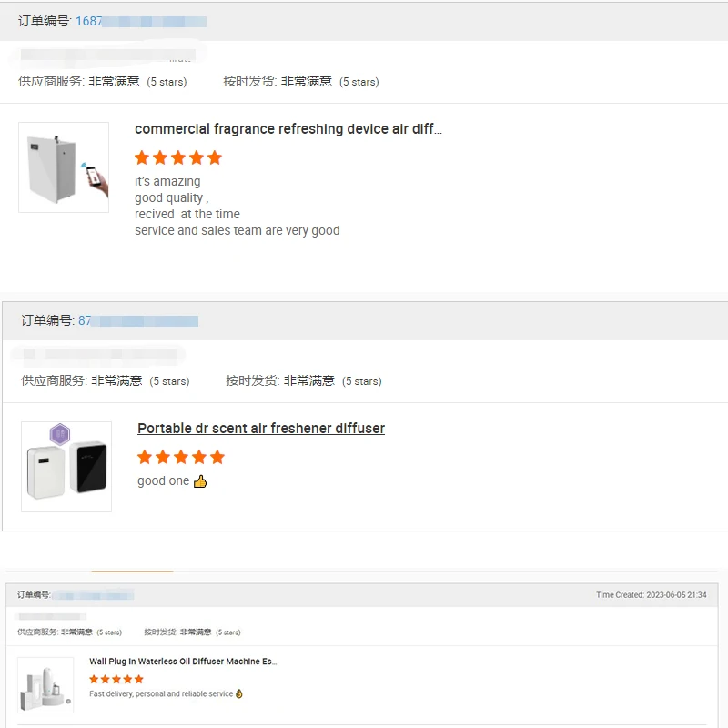Image resolution: width=728 pixels, height=728 pixels.
Task: Open order number starting with 1687
Action: click(x=88, y=21)
